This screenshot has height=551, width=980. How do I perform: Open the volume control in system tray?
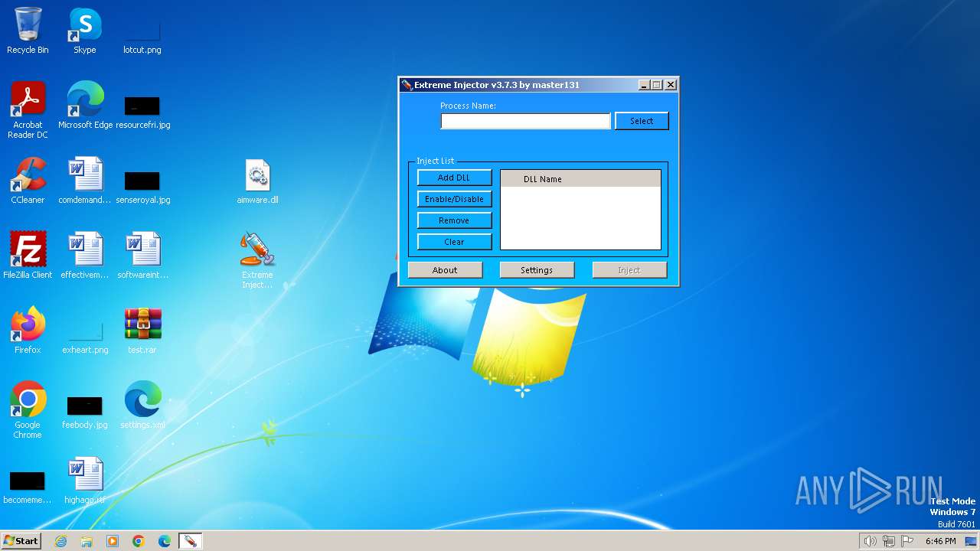870,541
